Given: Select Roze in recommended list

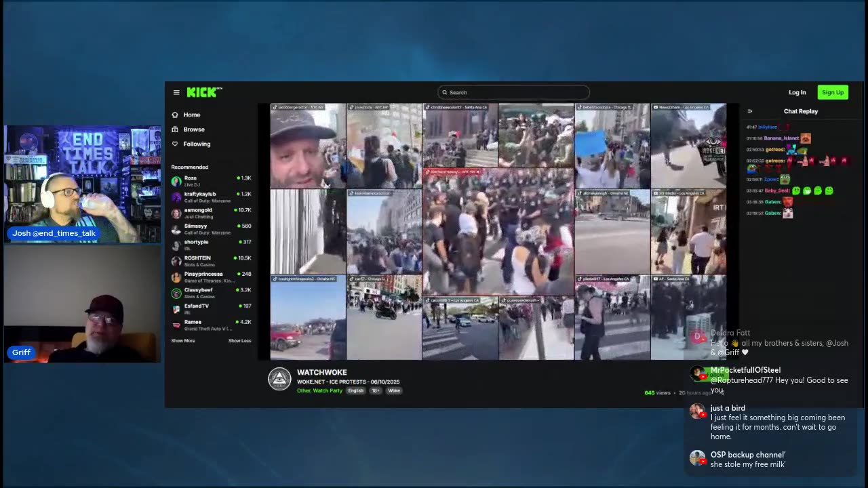Looking at the screenshot, I should pos(191,178).
